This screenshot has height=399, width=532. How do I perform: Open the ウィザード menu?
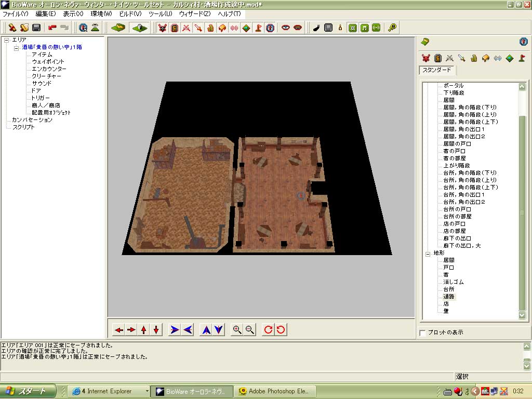coord(195,14)
